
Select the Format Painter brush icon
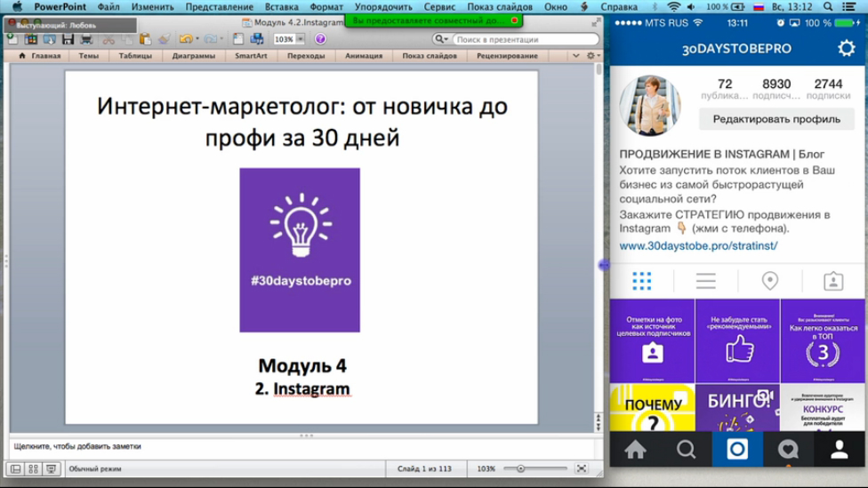164,39
